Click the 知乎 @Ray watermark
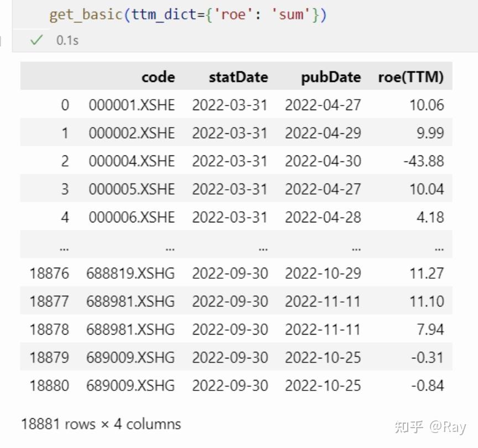The height and width of the screenshot is (448, 478). coord(429,426)
